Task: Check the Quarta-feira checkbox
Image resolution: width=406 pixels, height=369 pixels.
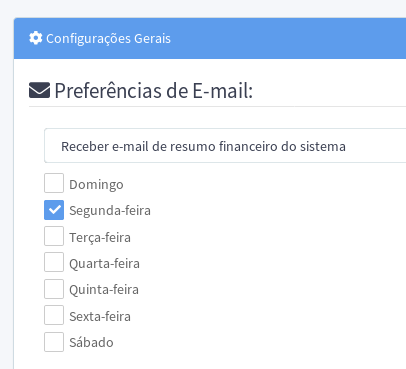Action: click(54, 262)
